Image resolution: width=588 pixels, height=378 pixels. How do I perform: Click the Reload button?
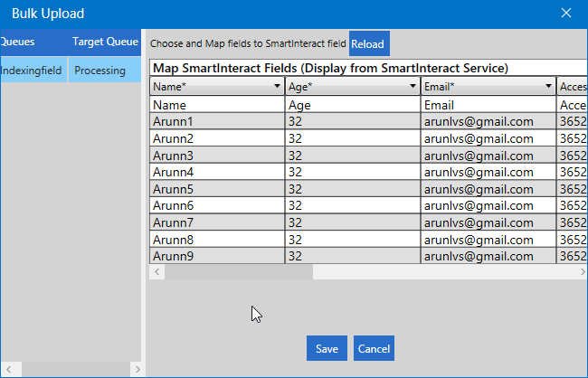point(369,43)
